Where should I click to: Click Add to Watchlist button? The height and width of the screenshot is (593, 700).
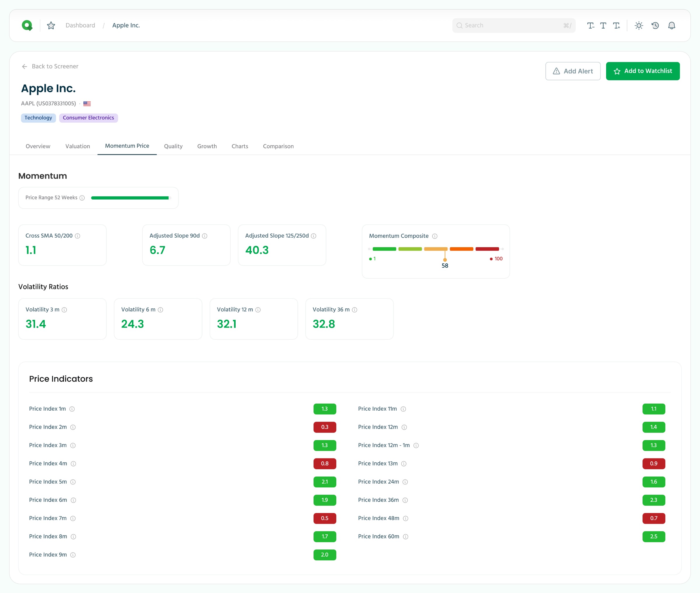pos(643,71)
